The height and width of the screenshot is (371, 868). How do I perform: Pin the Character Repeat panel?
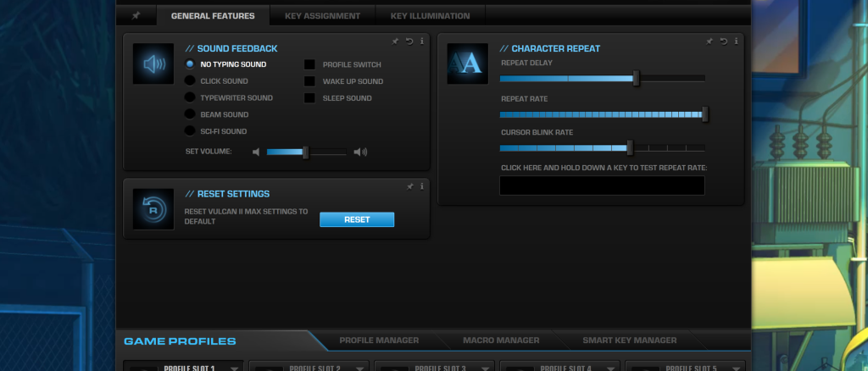709,42
